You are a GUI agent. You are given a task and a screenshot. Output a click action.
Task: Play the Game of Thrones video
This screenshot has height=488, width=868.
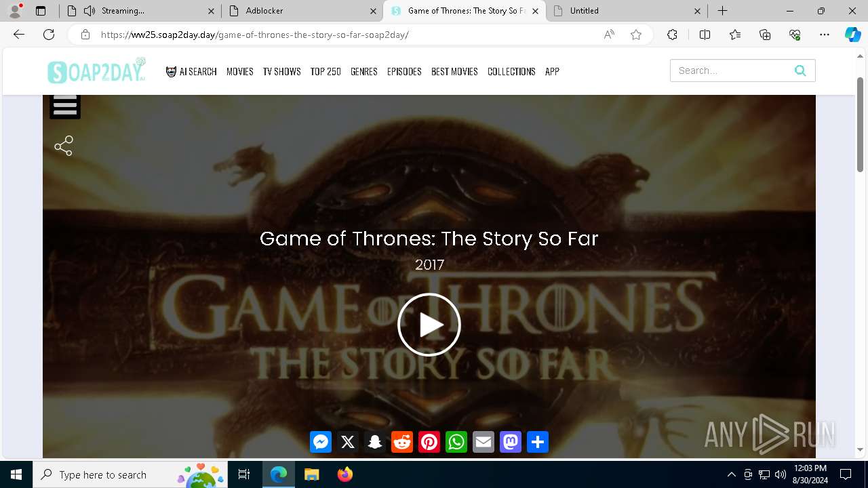(x=429, y=325)
